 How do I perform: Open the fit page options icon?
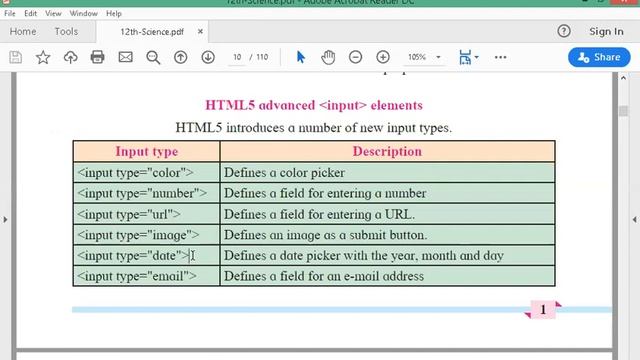click(x=465, y=57)
